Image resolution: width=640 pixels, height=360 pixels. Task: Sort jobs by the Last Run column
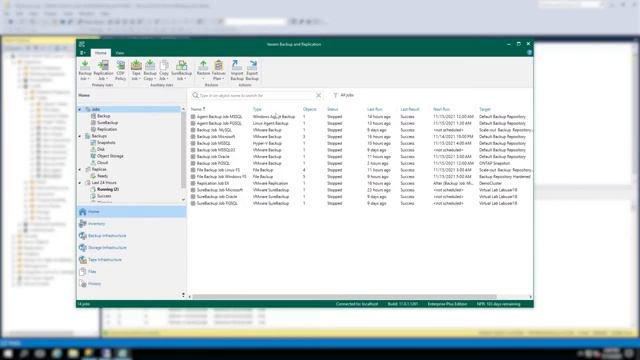374,109
